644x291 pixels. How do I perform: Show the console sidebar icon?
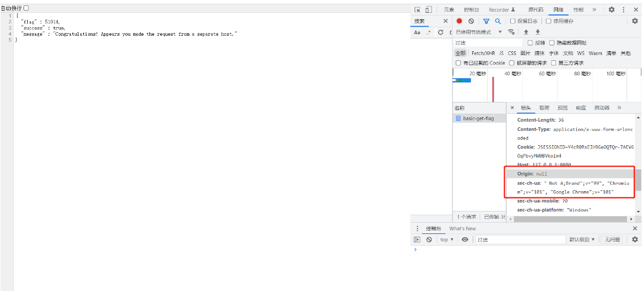pyautogui.click(x=417, y=240)
